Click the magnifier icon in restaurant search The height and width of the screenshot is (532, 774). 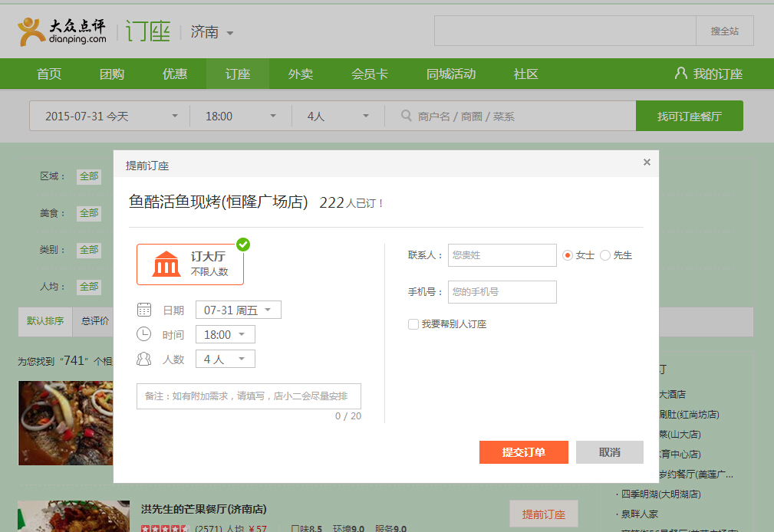point(407,116)
